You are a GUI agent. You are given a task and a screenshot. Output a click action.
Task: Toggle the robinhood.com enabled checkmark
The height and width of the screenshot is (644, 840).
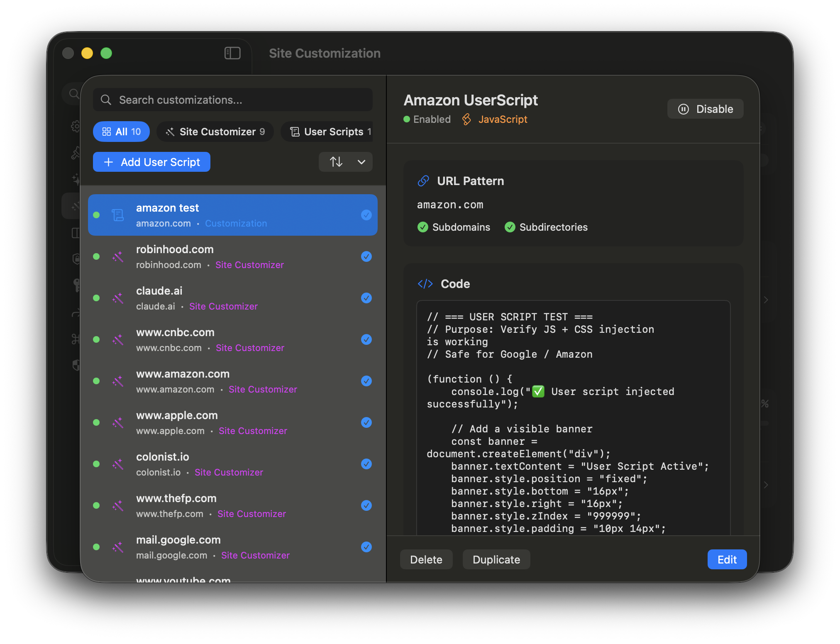pyautogui.click(x=366, y=256)
